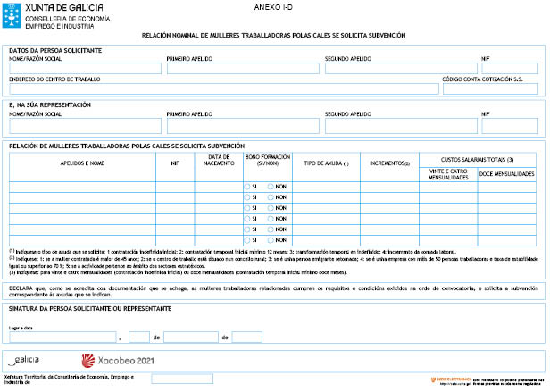Click the Xacobeo 2021 logo
The height and width of the screenshot is (392, 550).
click(x=118, y=361)
